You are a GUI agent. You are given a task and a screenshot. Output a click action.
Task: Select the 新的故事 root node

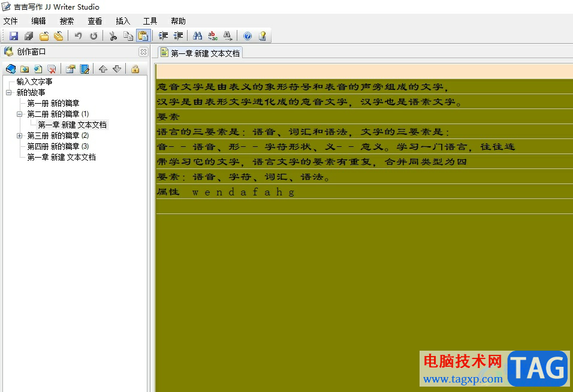[31, 92]
